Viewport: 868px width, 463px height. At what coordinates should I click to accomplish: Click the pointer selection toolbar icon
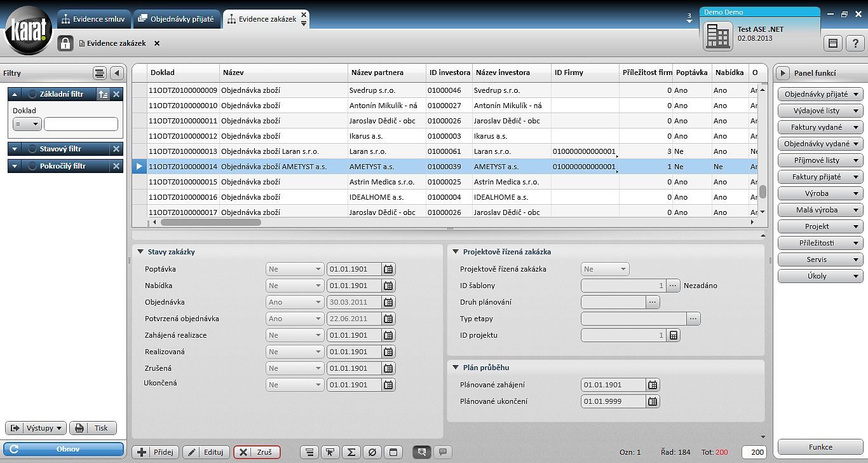click(329, 452)
